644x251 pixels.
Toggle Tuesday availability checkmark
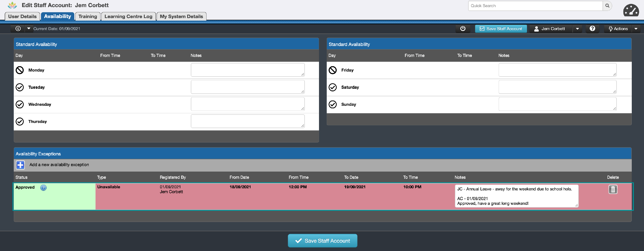click(x=20, y=87)
